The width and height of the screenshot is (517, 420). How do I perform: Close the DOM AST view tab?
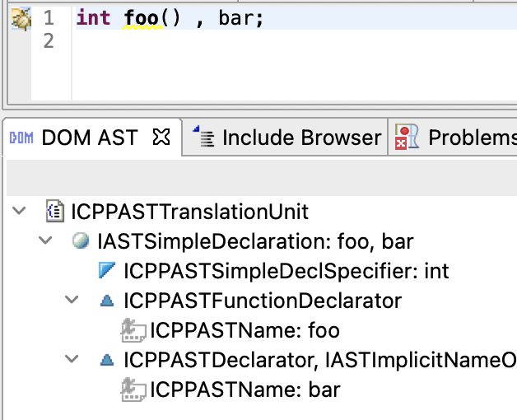coord(162,138)
